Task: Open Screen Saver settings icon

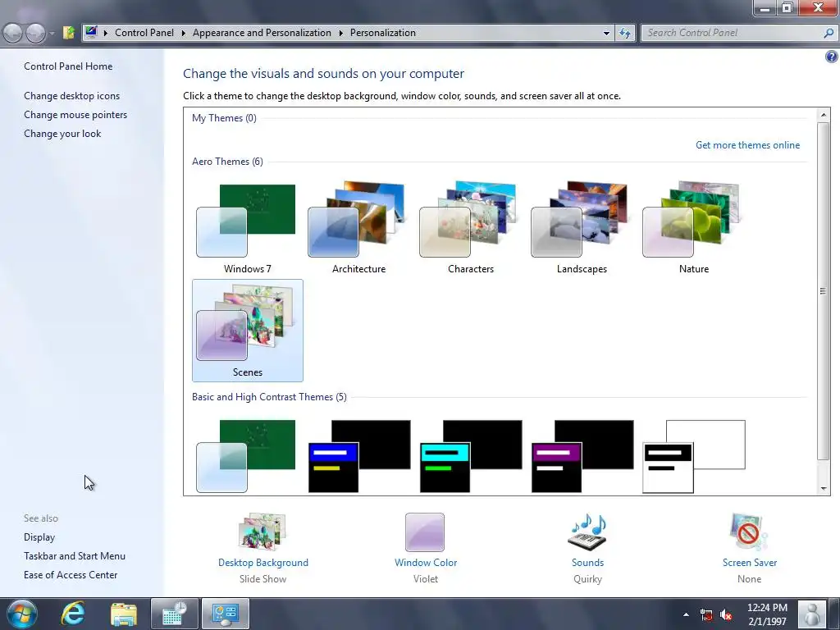Action: coord(748,532)
